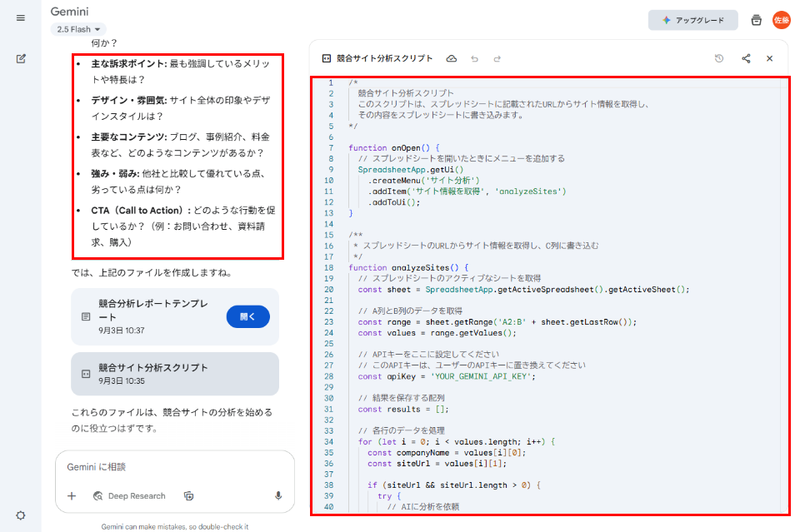
Task: Open the 競合分析レポートテンプレート file card
Action: click(175, 316)
